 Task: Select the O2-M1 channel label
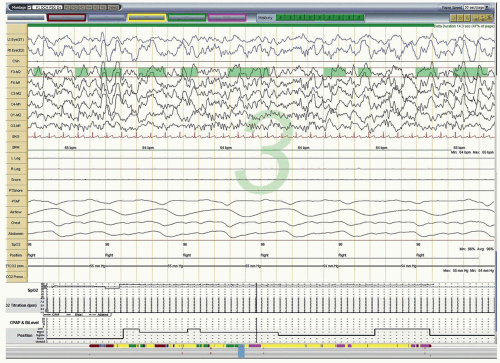pyautogui.click(x=16, y=126)
